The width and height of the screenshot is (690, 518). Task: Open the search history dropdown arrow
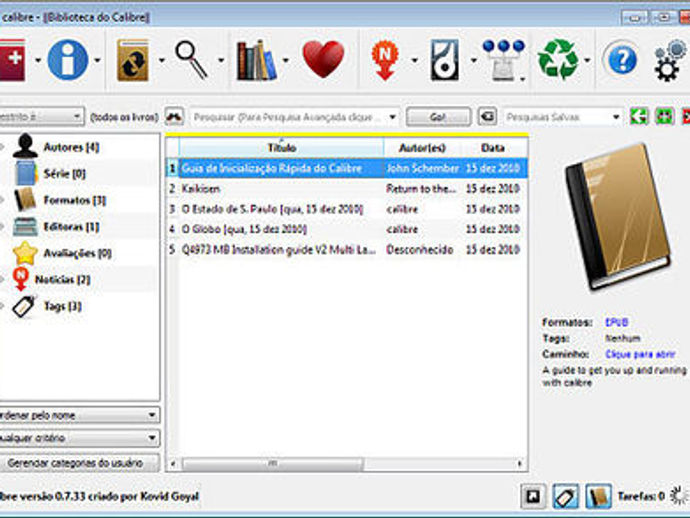click(393, 117)
